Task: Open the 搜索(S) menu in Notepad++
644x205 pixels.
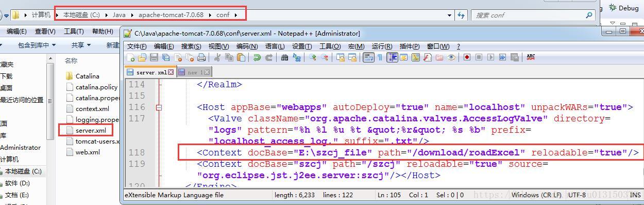Action: 191,46
